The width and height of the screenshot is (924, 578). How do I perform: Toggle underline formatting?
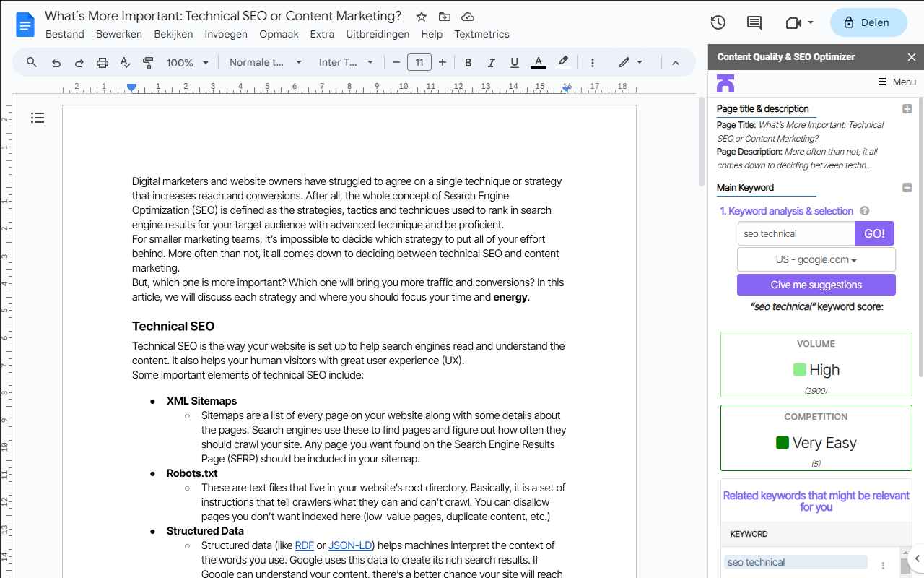[514, 62]
